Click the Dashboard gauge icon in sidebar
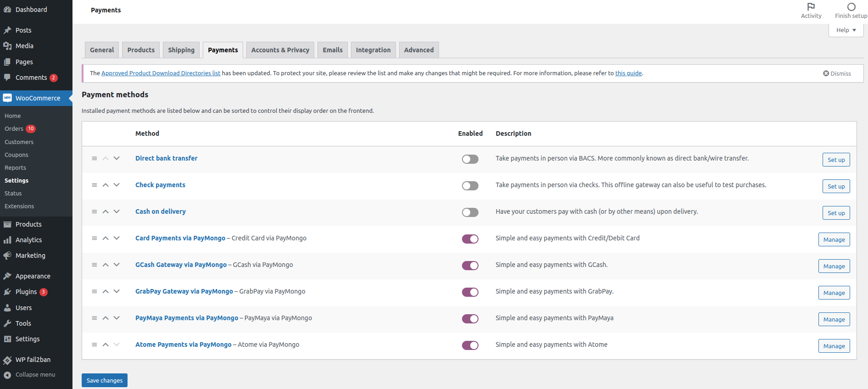Image resolution: width=868 pixels, height=389 pixels. (7, 10)
